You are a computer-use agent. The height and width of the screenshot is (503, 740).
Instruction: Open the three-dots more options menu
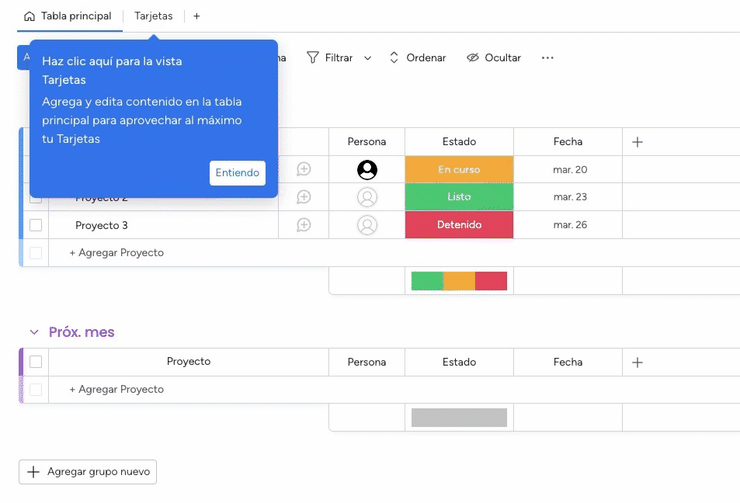(547, 58)
